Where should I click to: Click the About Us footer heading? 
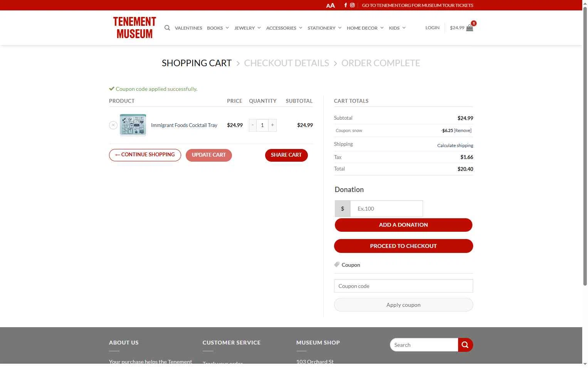[x=124, y=343]
